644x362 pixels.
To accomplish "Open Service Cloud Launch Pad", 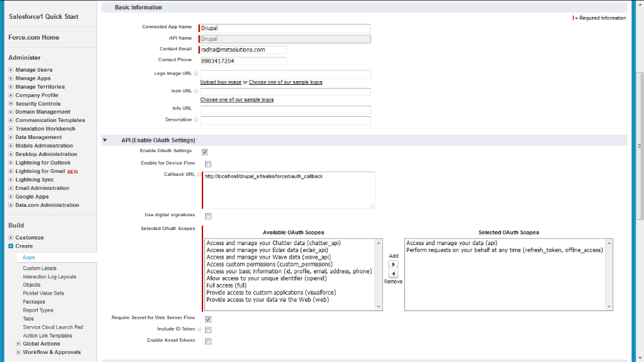I will coord(53,327).
